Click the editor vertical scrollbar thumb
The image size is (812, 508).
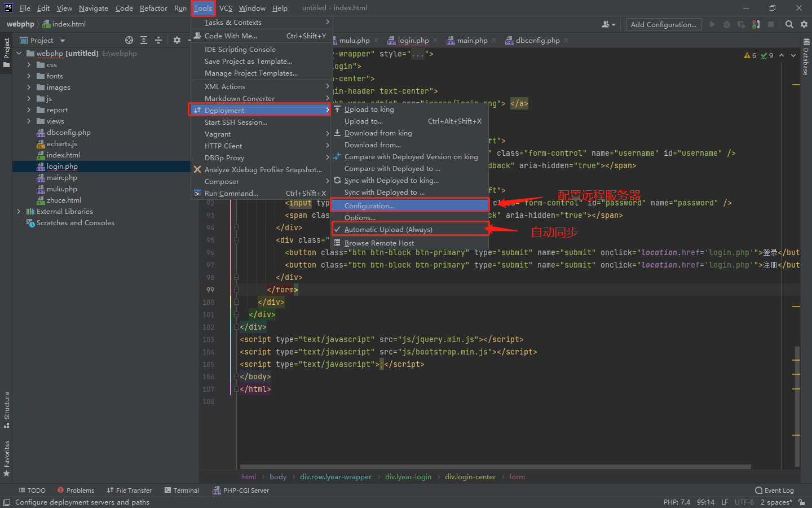[x=797, y=406]
